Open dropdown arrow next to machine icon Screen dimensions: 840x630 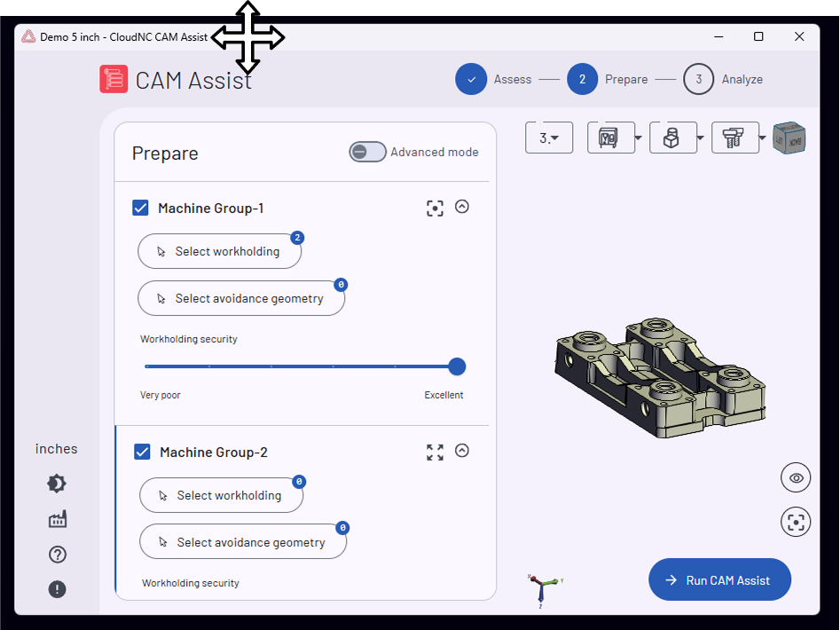click(638, 138)
